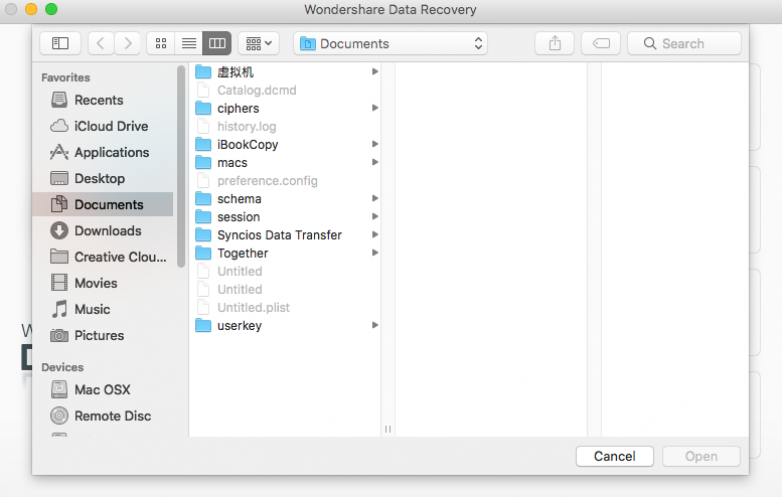This screenshot has height=497, width=782.
Task: Open the item arrangement dropdown
Action: coord(259,43)
